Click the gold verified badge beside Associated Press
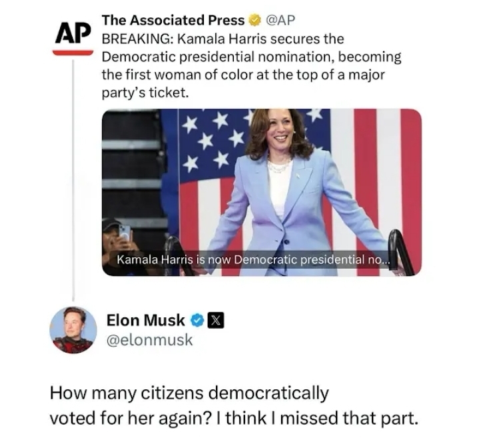The width and height of the screenshot is (479, 448). (x=255, y=21)
